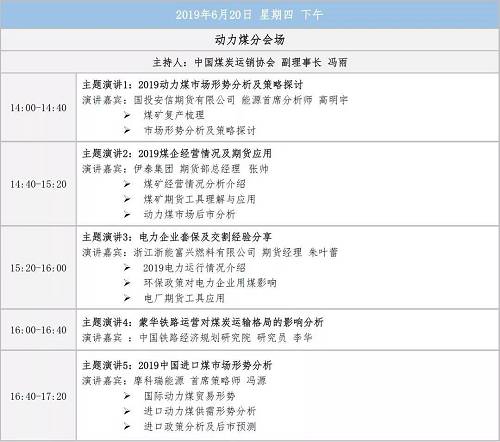Click the arrow bullet before 动力煤市场后市分析
Screen dimensions: 500x442
click(x=127, y=214)
